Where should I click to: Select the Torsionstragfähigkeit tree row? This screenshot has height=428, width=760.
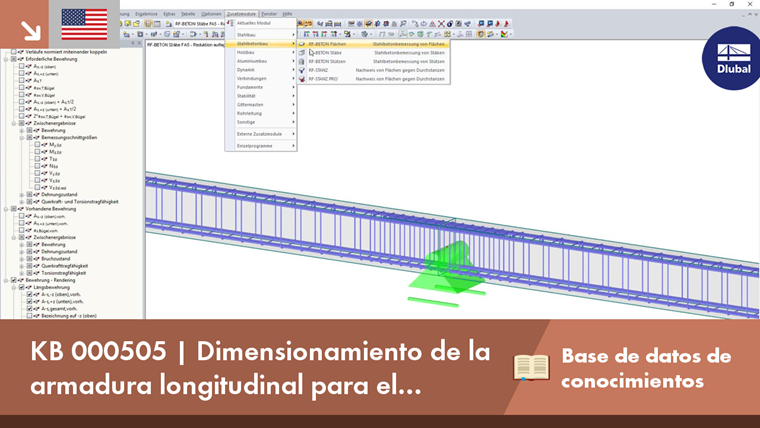coord(64,273)
